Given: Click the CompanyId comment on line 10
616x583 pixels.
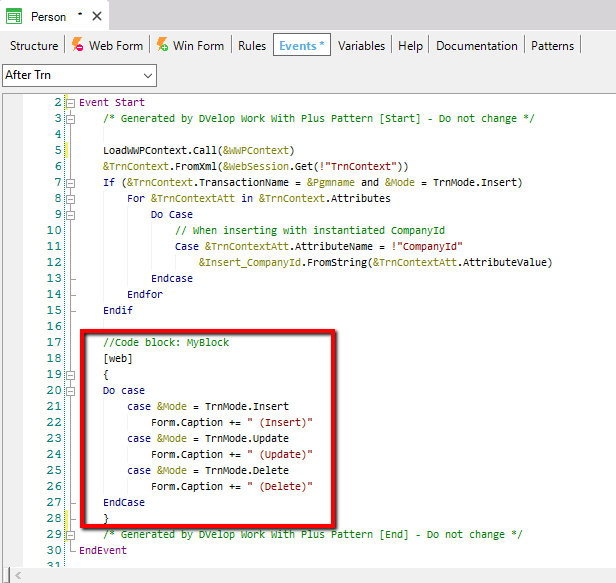Looking at the screenshot, I should (x=310, y=230).
